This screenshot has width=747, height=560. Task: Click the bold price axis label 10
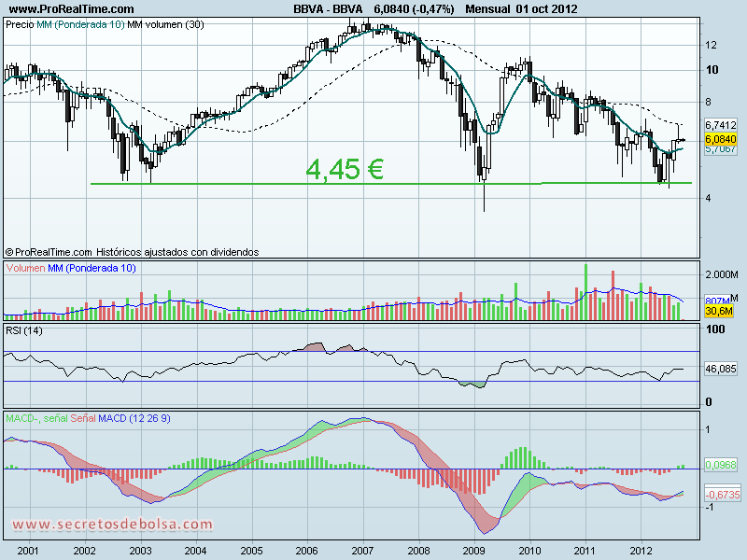(712, 70)
